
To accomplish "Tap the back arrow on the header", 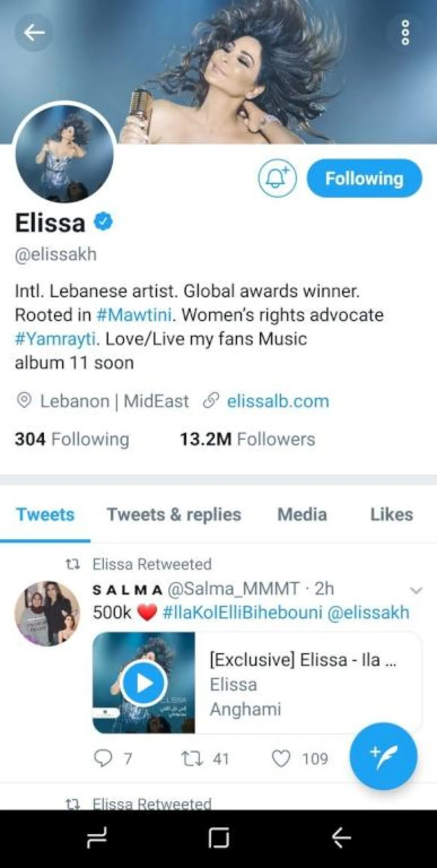I will [x=34, y=33].
